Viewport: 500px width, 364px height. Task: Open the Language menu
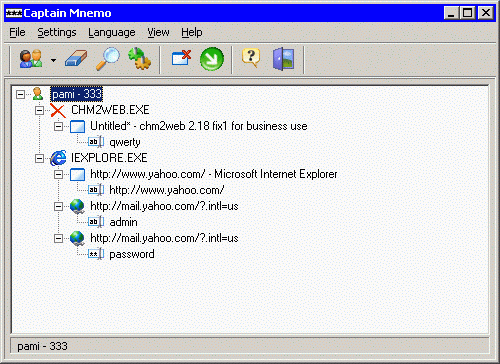click(112, 32)
